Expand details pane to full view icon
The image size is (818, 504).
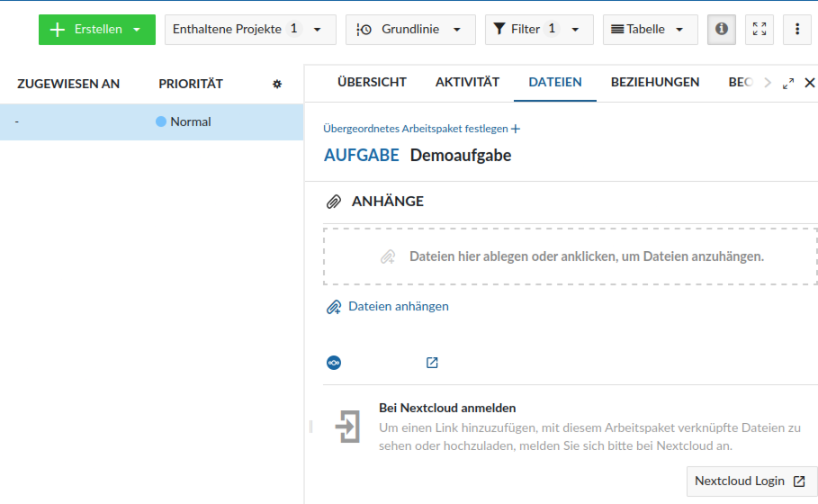(788, 84)
